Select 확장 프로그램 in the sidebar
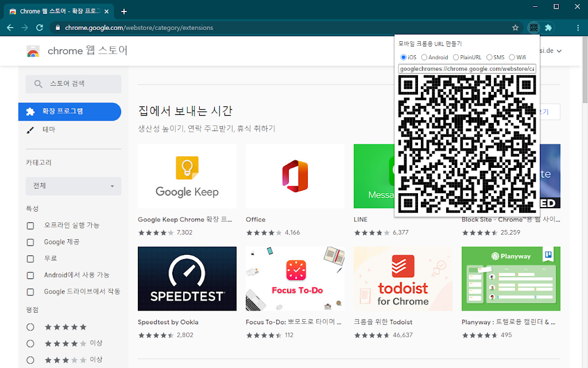This screenshot has width=588, height=368. pos(69,112)
